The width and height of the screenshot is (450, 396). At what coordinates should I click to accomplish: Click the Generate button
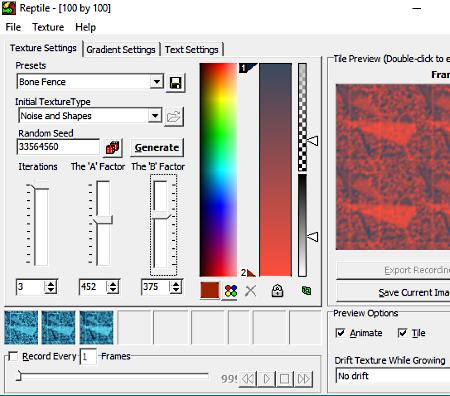tap(157, 148)
